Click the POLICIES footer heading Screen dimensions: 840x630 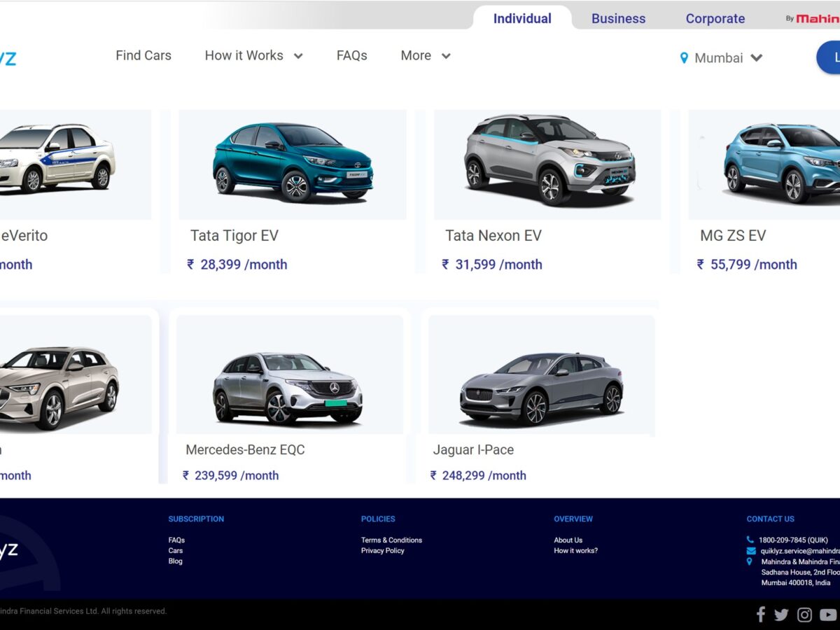point(378,519)
